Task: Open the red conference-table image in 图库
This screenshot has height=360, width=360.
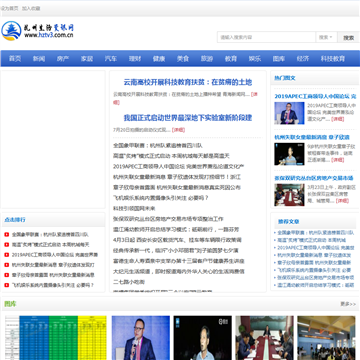Action: 265,338
